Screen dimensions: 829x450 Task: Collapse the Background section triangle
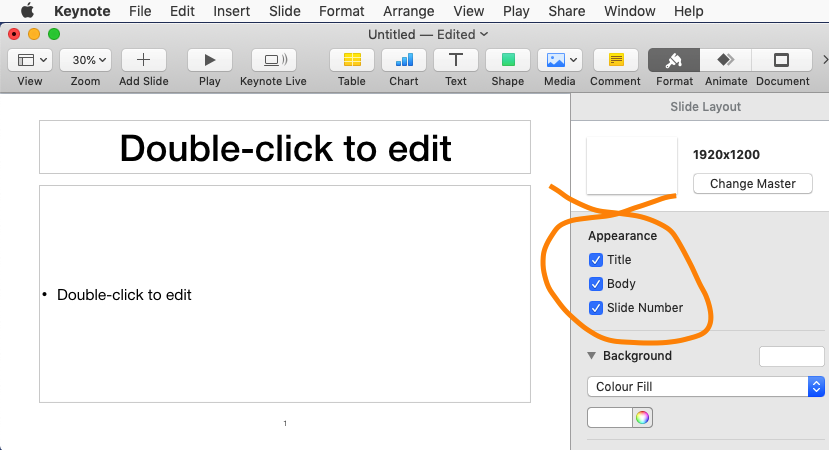point(592,355)
